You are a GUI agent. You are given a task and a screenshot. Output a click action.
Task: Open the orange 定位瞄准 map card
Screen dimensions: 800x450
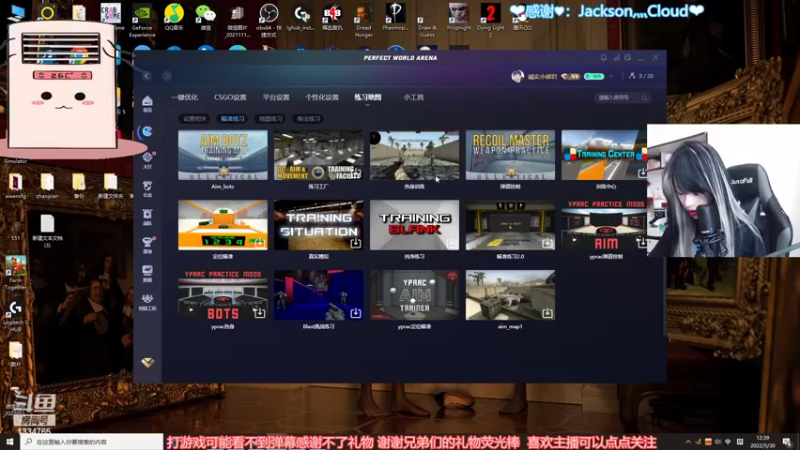(222, 225)
